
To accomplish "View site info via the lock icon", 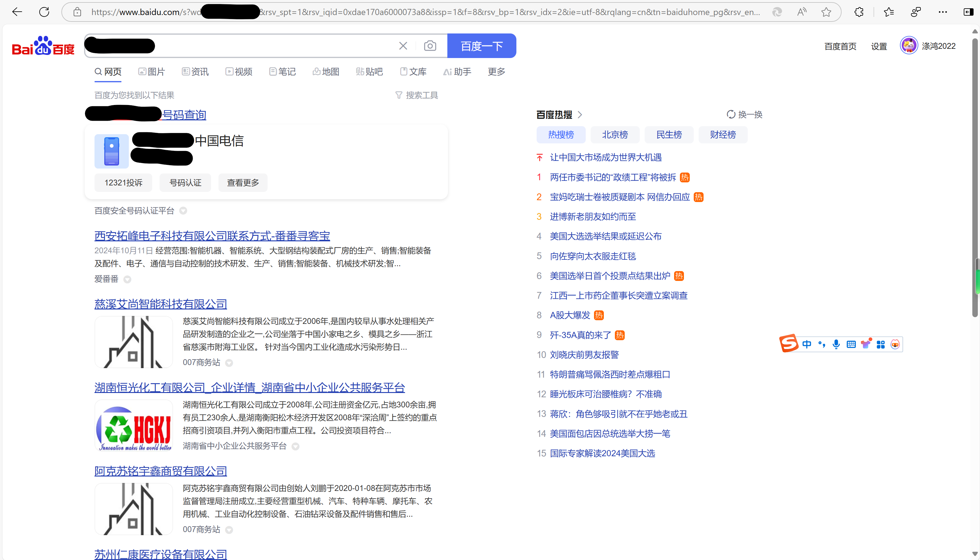I will [77, 12].
